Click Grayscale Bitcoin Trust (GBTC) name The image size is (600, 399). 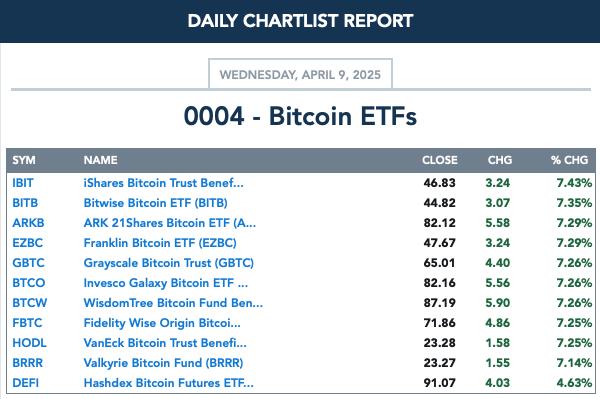[x=168, y=263]
